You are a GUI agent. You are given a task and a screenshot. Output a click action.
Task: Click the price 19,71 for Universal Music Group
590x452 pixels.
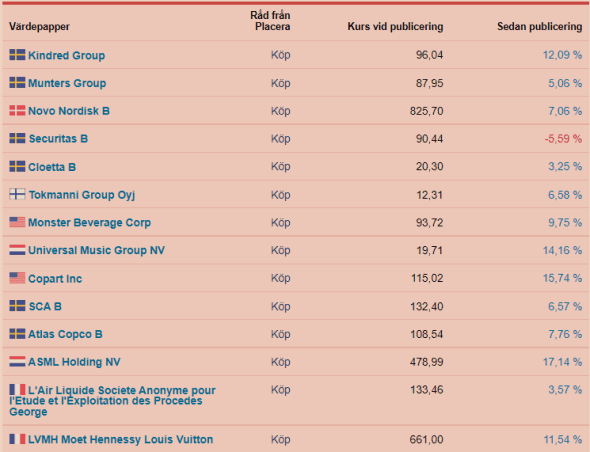tap(429, 250)
